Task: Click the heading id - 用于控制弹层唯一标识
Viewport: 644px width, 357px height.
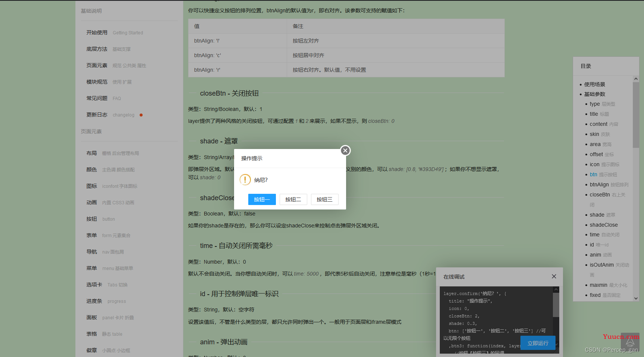Action: 239,294
